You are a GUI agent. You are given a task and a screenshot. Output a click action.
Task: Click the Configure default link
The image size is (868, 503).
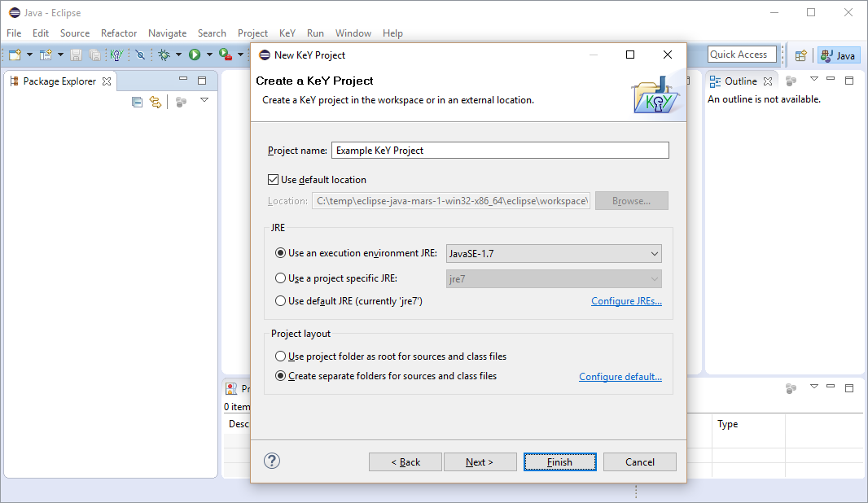[620, 377]
